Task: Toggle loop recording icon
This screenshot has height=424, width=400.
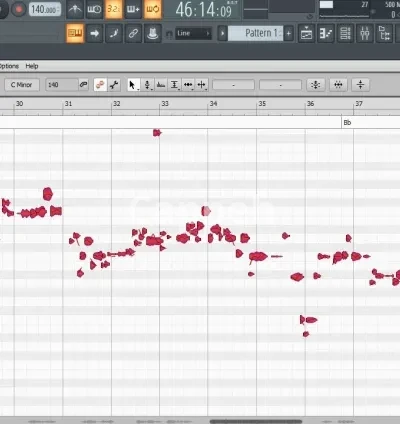Action: 153,9
